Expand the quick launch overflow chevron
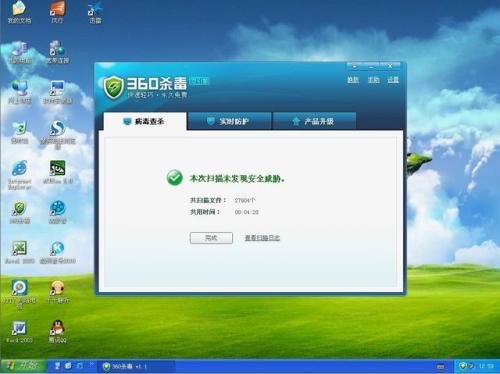This screenshot has width=500, height=374. point(91,365)
